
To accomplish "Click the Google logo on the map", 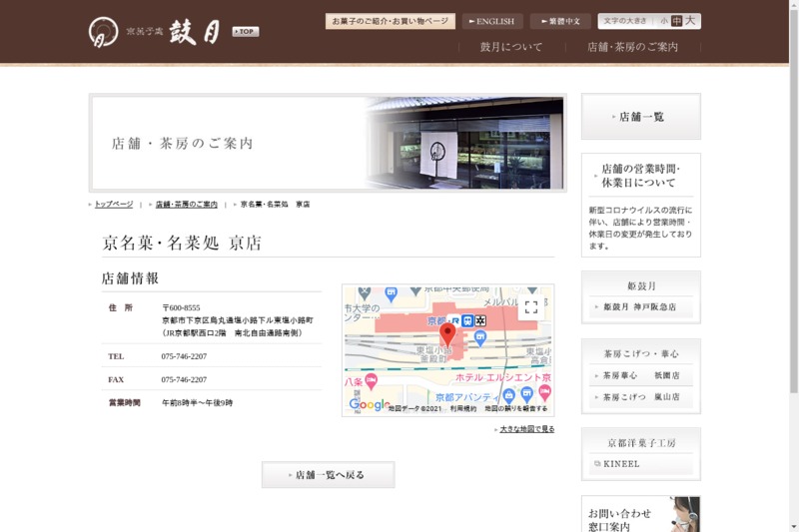I will click(x=368, y=404).
